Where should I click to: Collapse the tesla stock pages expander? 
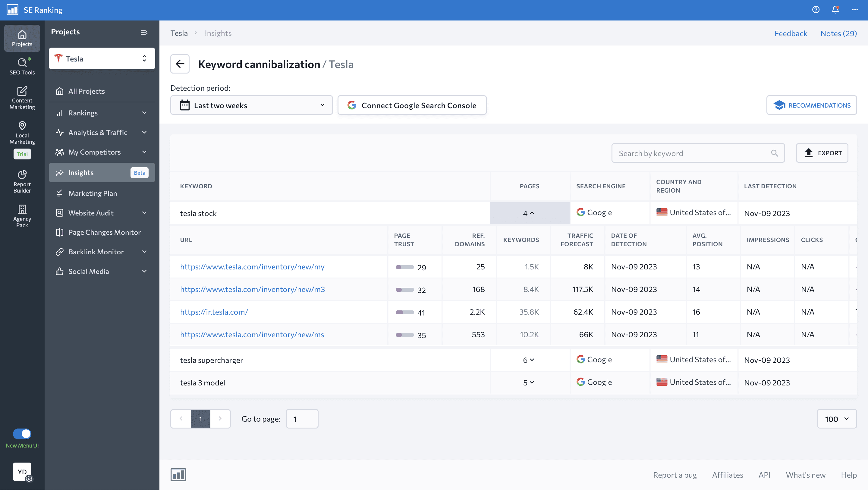(x=529, y=213)
